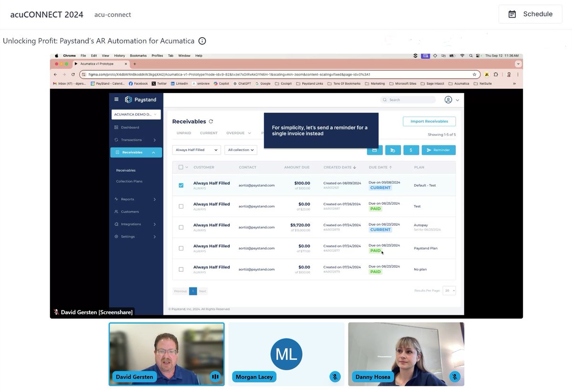The width and height of the screenshot is (572, 392).
Task: Expand Reports sidebar chevron
Action: click(x=155, y=199)
